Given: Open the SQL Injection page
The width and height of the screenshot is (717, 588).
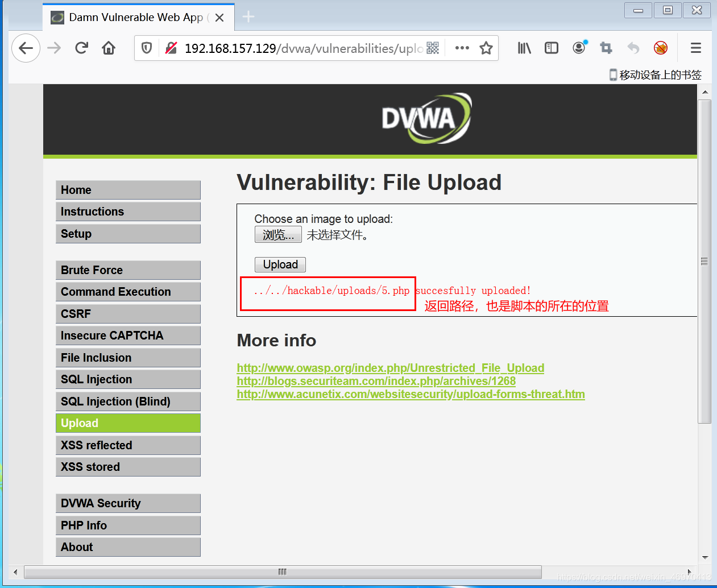Looking at the screenshot, I should (x=128, y=379).
